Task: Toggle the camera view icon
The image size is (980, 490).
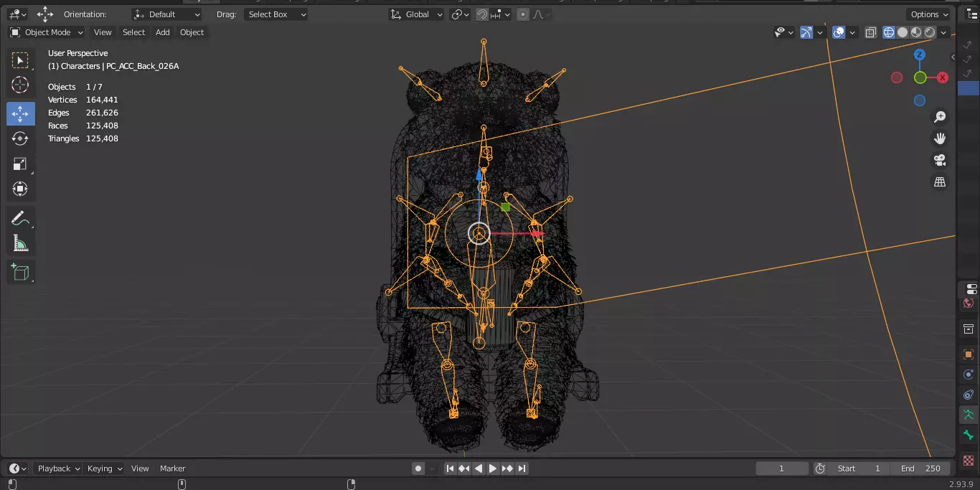Action: click(x=940, y=160)
